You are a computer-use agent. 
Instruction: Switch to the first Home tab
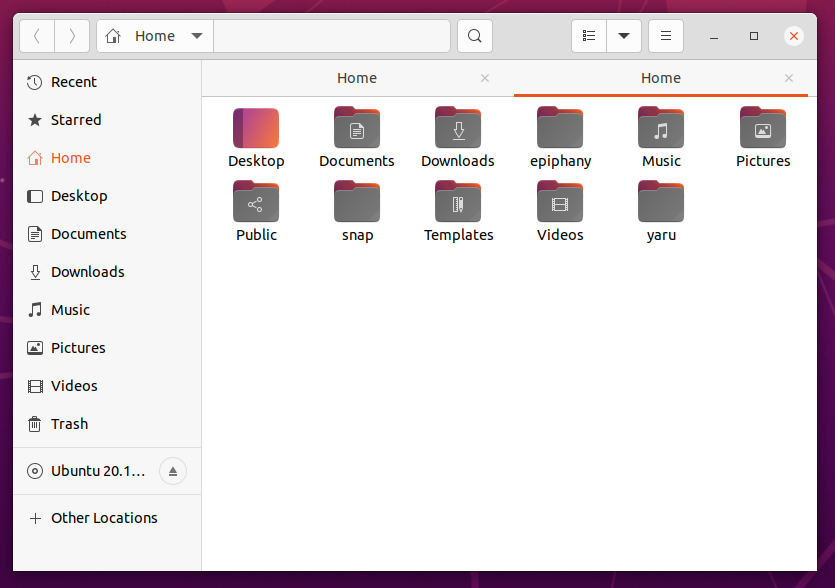(357, 78)
